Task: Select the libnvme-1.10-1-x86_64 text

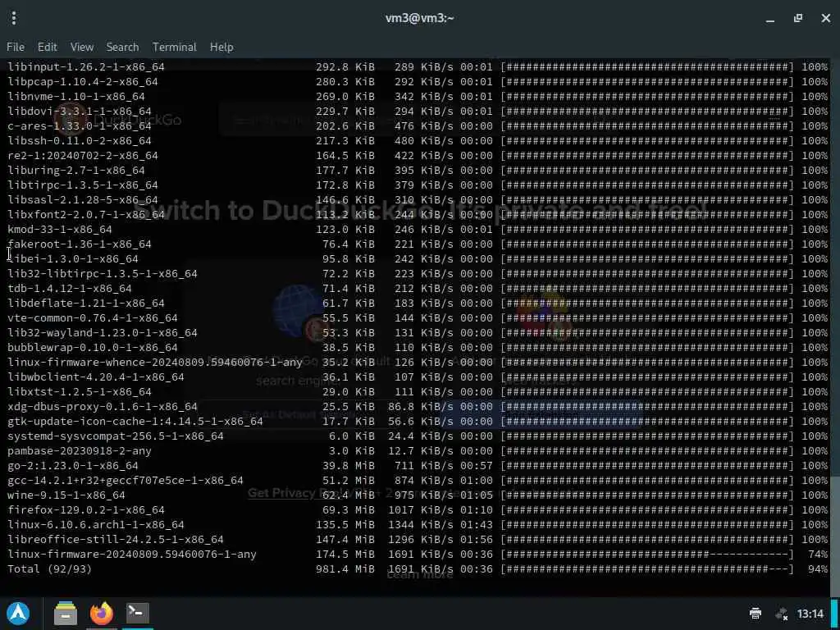Action: click(x=76, y=97)
